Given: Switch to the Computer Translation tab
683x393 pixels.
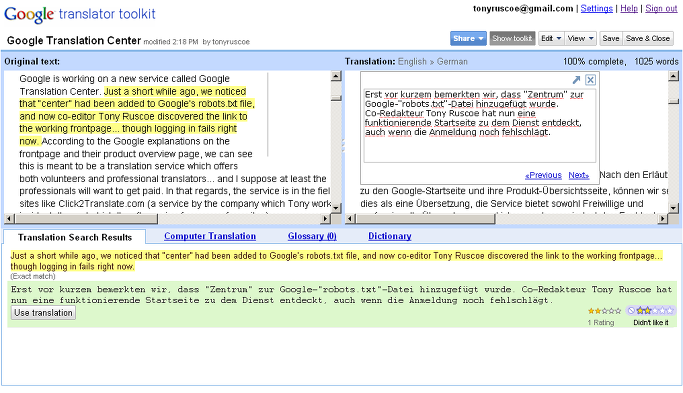Looking at the screenshot, I should (x=210, y=236).
